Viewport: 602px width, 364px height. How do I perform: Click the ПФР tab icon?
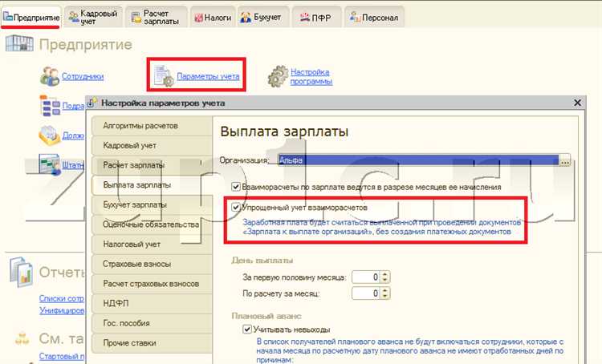click(x=305, y=17)
